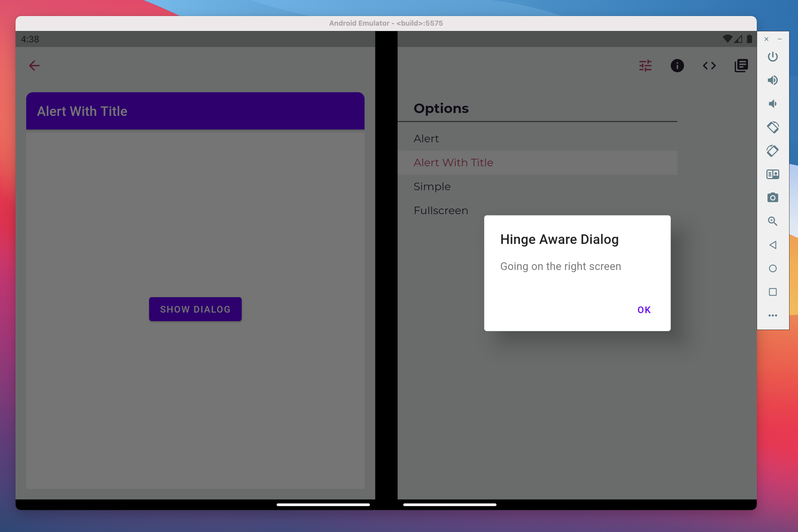Click the home circle button in sidebar
The image size is (798, 532).
(x=773, y=268)
